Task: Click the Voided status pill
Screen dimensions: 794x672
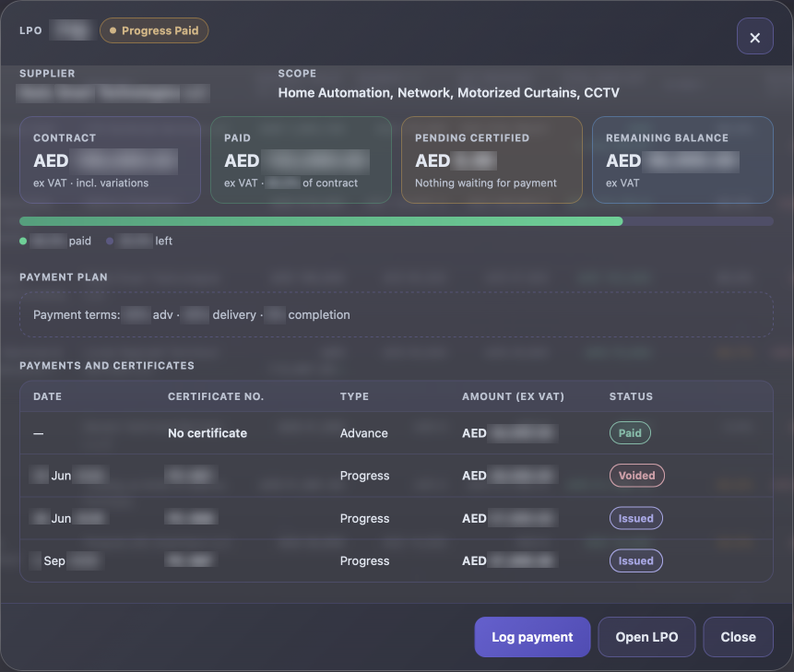Action: point(636,475)
